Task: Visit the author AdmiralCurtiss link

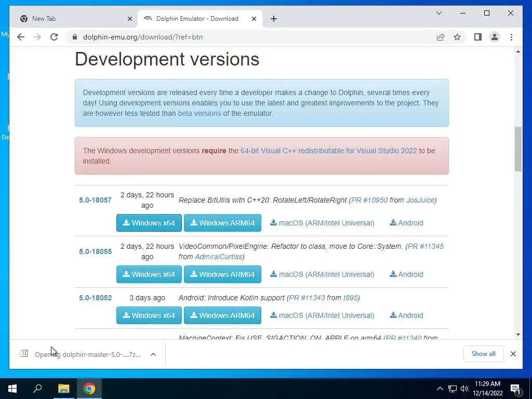Action: [x=219, y=257]
